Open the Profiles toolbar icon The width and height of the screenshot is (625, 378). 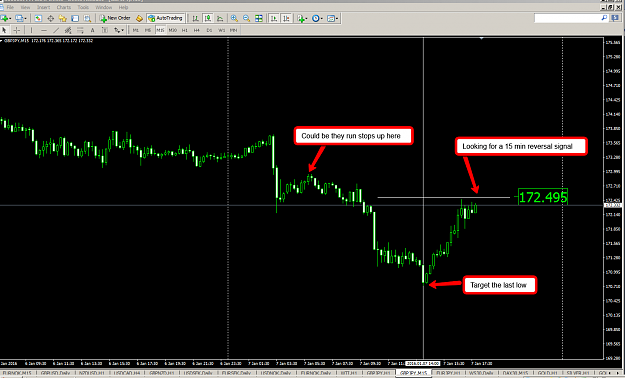(x=18, y=18)
